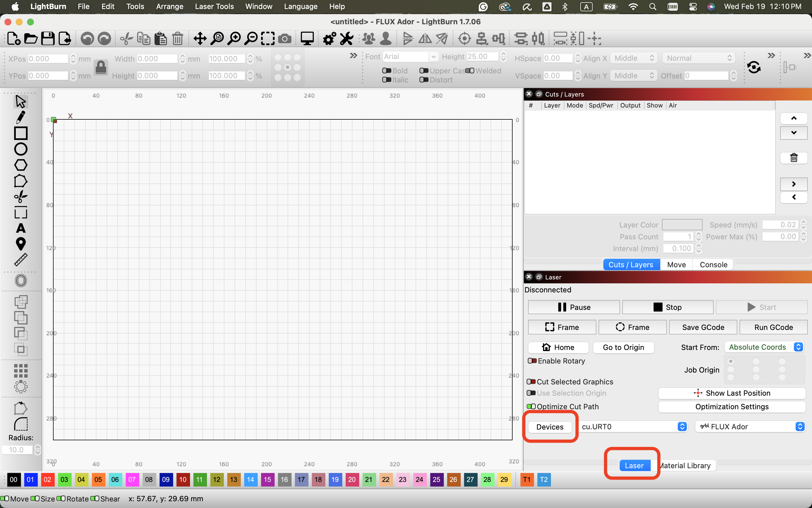Open the Preview monitor icon
The height and width of the screenshot is (508, 812).
click(x=307, y=39)
